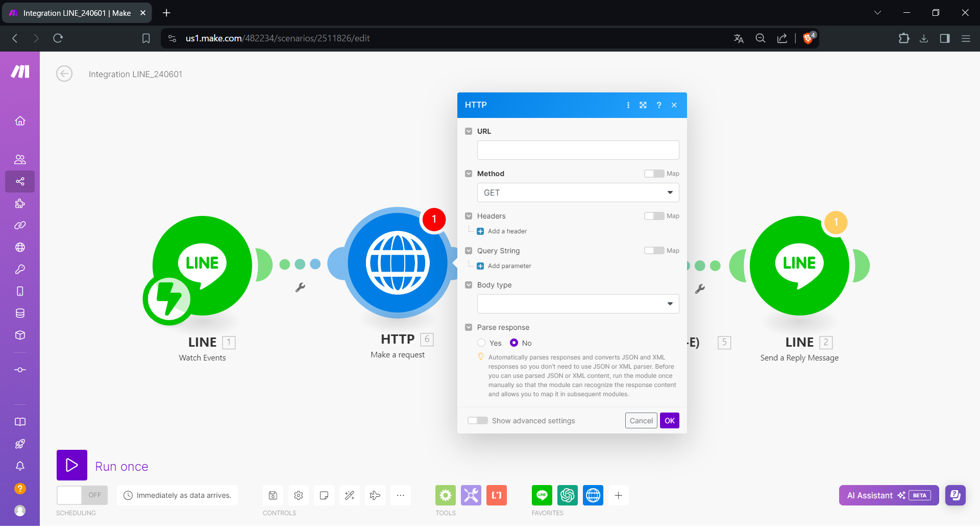Image resolution: width=980 pixels, height=531 pixels.
Task: Start the scenario with Run once
Action: pyautogui.click(x=72, y=465)
